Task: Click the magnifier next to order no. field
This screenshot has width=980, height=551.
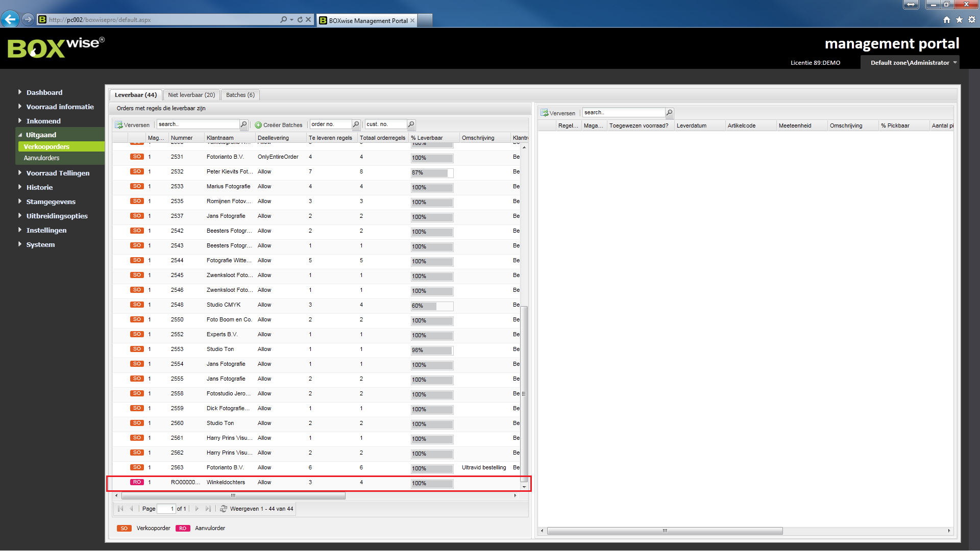Action: [356, 124]
